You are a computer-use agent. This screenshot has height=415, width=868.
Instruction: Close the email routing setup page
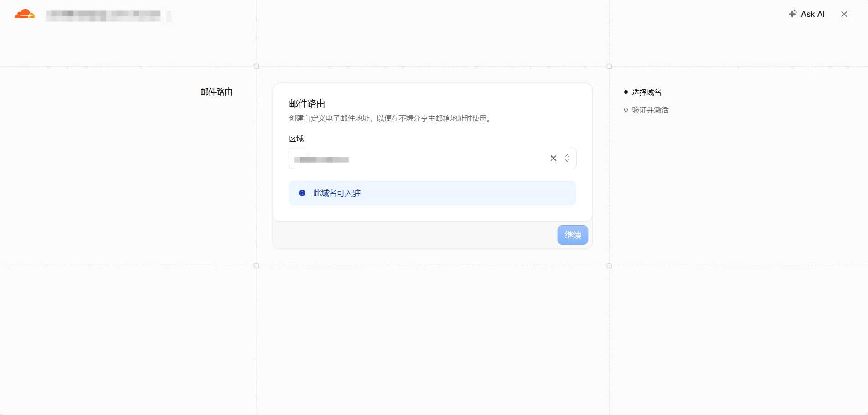pyautogui.click(x=844, y=14)
